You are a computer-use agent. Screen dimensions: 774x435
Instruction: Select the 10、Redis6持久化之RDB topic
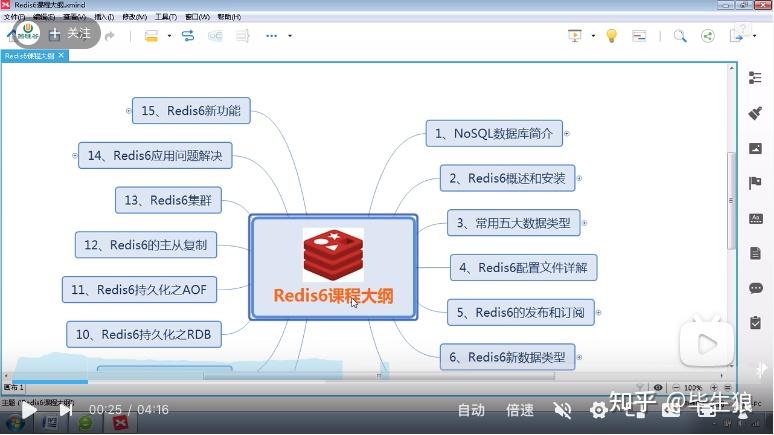click(x=144, y=334)
